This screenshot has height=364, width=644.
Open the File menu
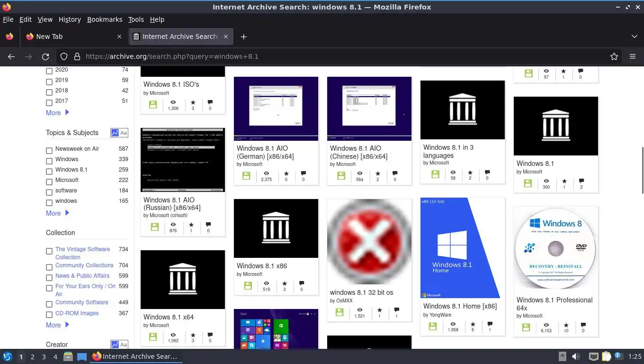tap(8, 19)
